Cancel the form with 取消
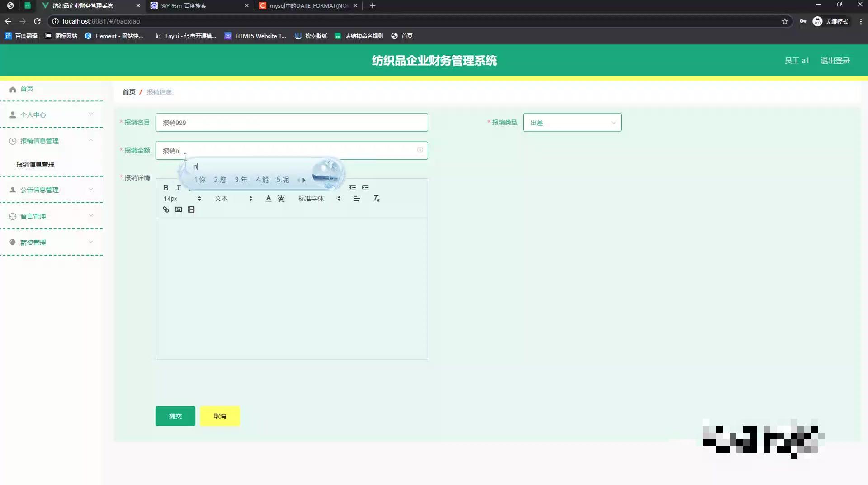868x485 pixels. click(x=220, y=416)
